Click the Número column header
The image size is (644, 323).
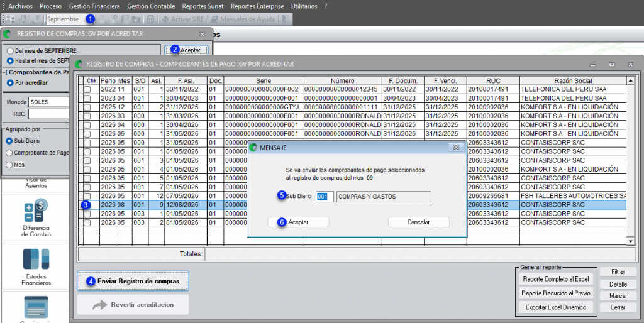pos(342,80)
